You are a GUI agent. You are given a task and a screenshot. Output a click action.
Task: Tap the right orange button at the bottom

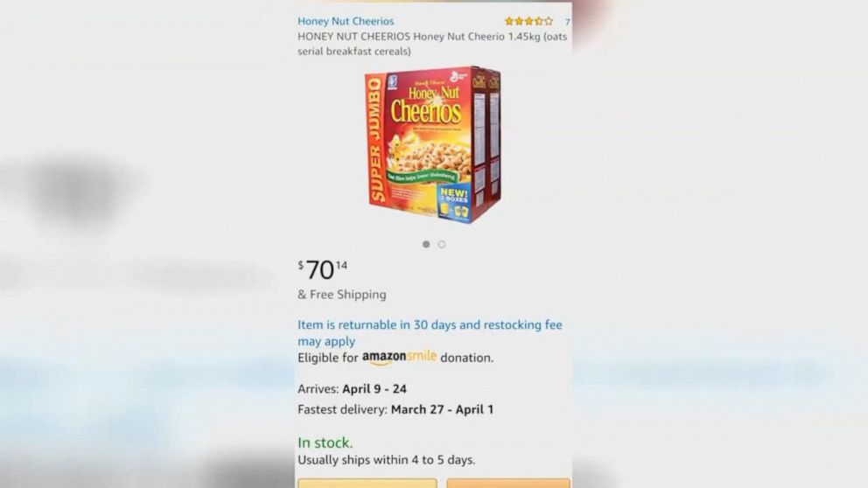point(508,484)
